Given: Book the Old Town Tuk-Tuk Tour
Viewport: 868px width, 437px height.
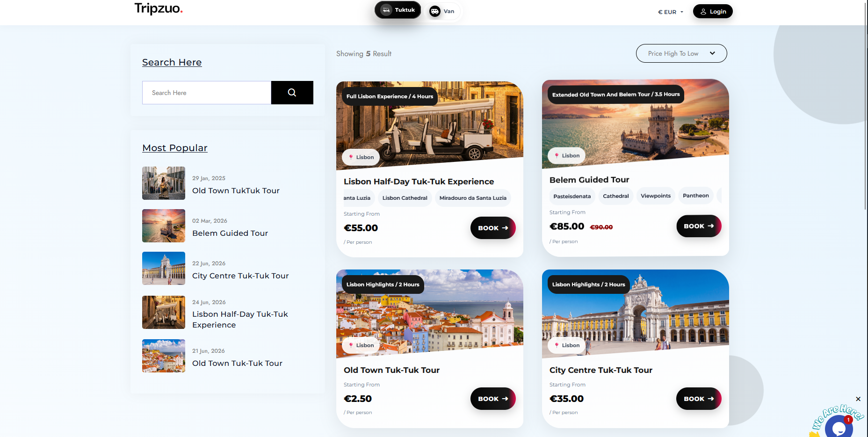Looking at the screenshot, I should [x=493, y=399].
